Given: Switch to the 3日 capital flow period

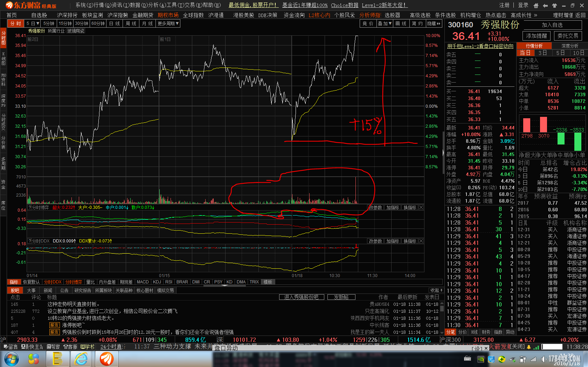Looking at the screenshot, I should [x=542, y=53].
